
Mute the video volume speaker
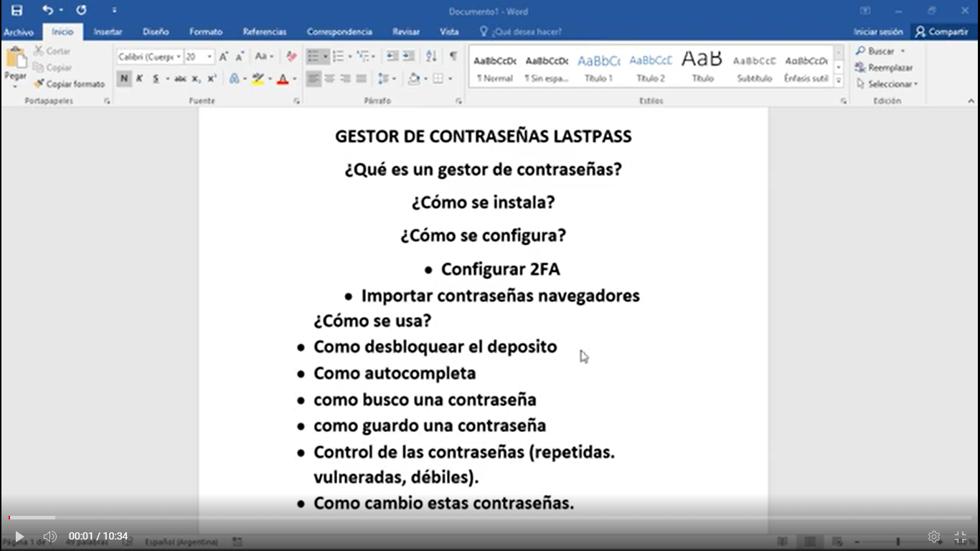tap(50, 537)
